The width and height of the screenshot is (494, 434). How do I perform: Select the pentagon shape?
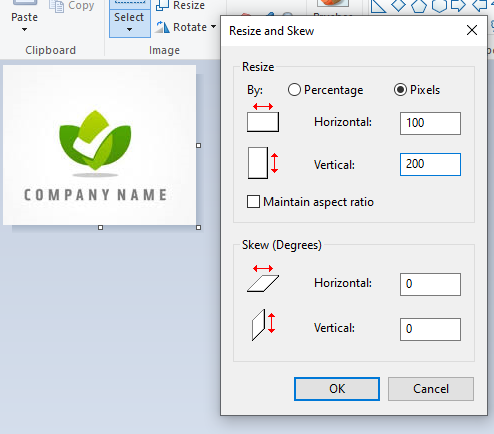click(419, 6)
